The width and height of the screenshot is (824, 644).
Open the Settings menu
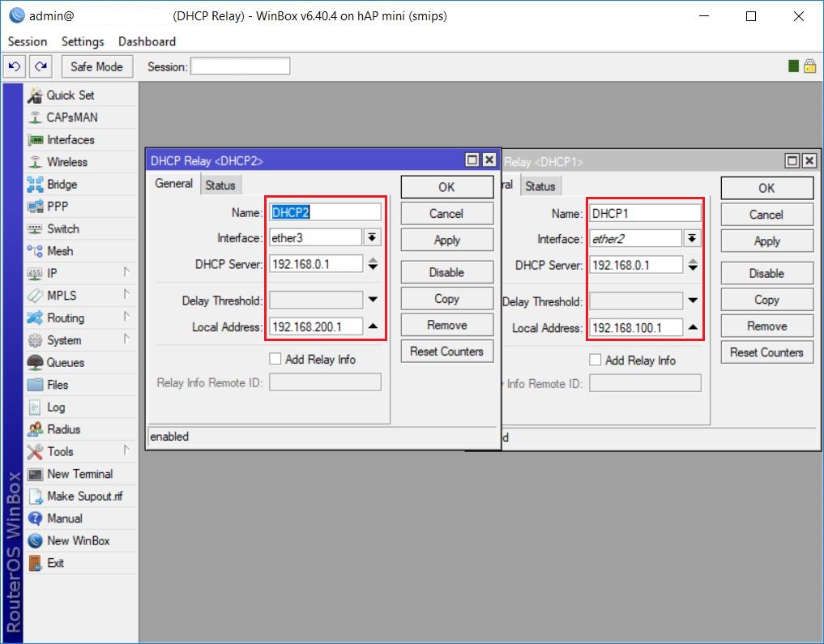[x=83, y=41]
